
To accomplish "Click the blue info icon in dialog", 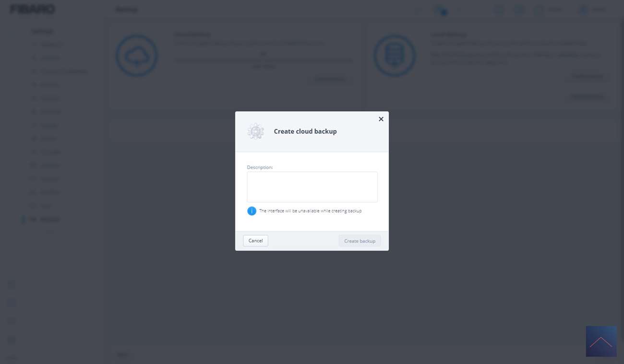I will click(252, 211).
